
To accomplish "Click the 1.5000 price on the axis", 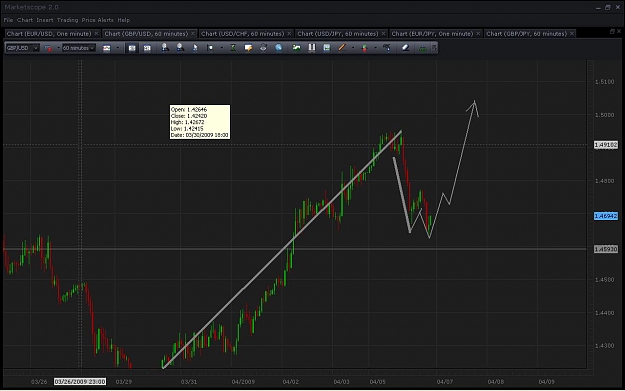I will click(604, 115).
